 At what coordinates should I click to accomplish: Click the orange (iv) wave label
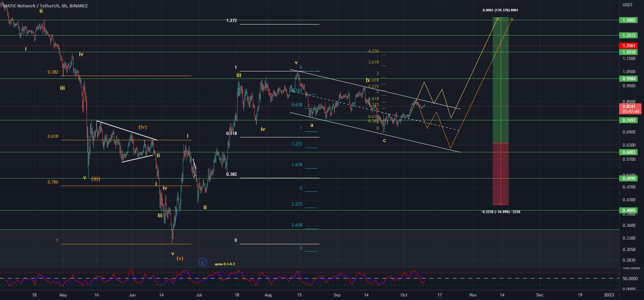point(143,127)
